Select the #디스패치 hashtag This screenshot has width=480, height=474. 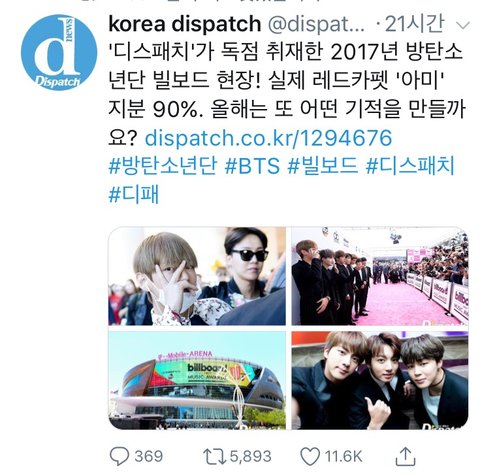410,166
